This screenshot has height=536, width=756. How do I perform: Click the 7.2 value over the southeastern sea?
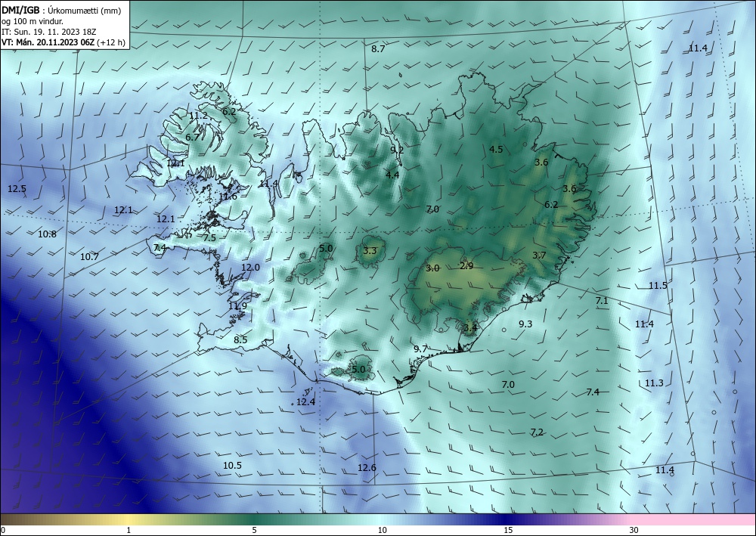537,432
